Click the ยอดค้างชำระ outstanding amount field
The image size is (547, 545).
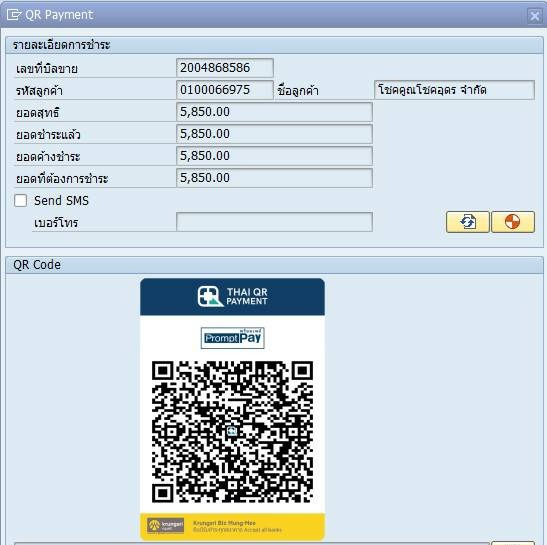click(275, 156)
